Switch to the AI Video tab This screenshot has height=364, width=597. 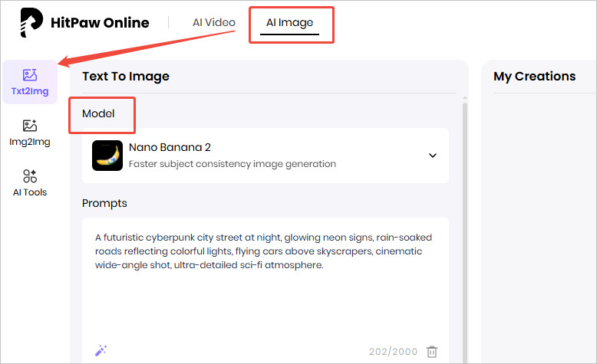point(213,22)
